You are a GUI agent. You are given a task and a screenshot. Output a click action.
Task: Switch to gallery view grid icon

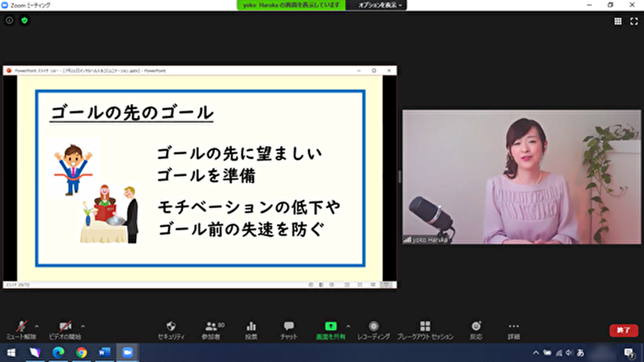(x=618, y=22)
